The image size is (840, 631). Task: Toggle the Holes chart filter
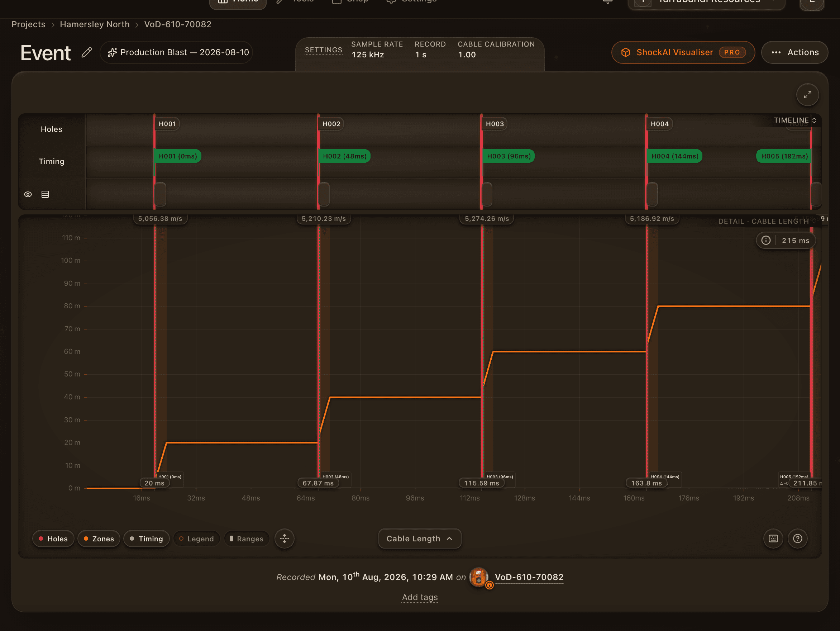point(53,539)
